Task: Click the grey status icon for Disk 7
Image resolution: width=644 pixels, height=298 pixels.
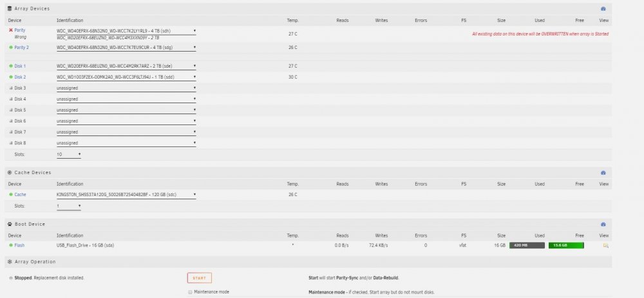Action: click(11, 132)
